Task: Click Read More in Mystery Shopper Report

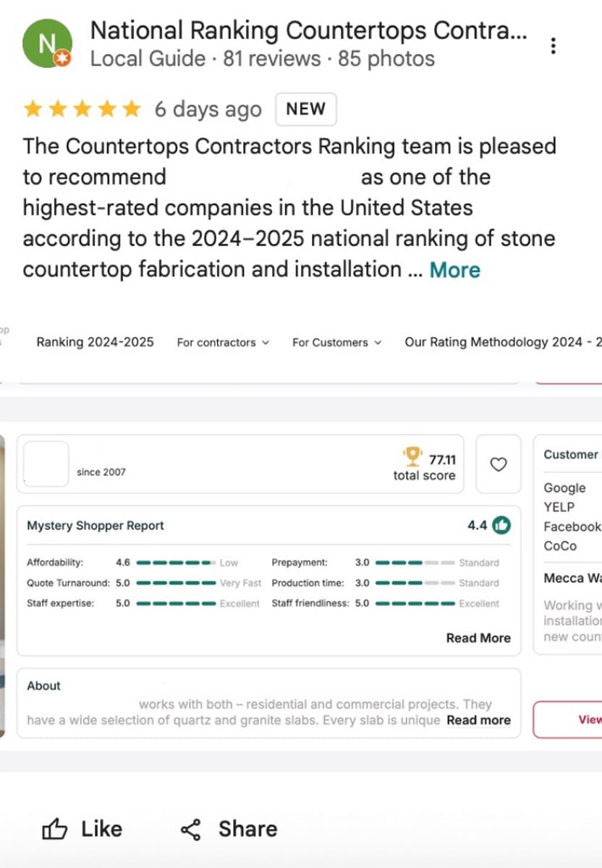Action: tap(478, 638)
